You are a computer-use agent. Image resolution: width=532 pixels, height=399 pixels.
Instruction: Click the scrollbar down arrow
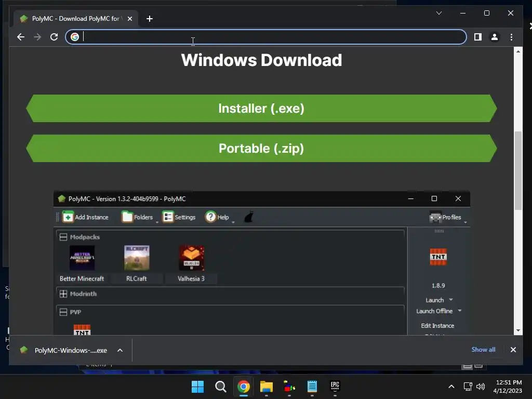(x=518, y=330)
